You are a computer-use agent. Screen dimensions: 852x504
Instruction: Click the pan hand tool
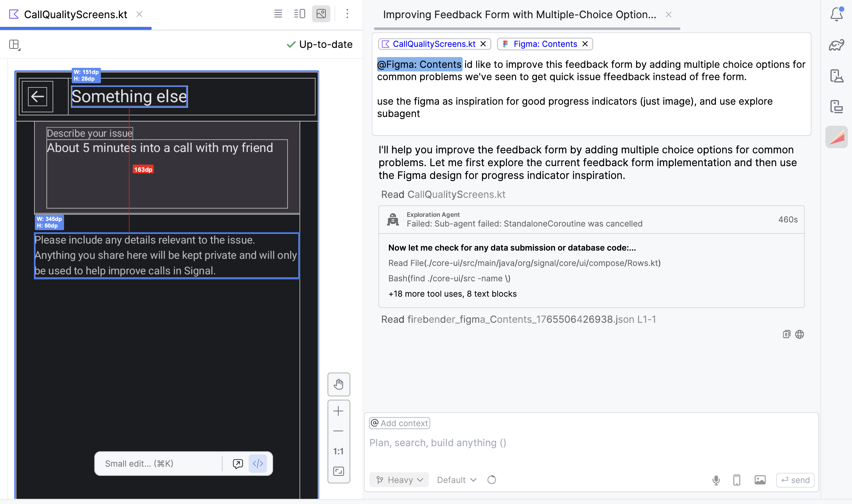(x=338, y=384)
